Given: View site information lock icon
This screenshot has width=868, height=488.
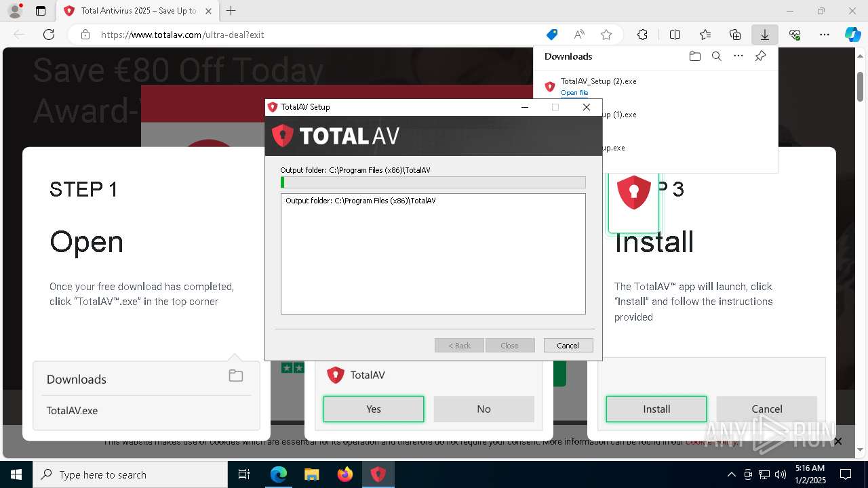Looking at the screenshot, I should 85,35.
